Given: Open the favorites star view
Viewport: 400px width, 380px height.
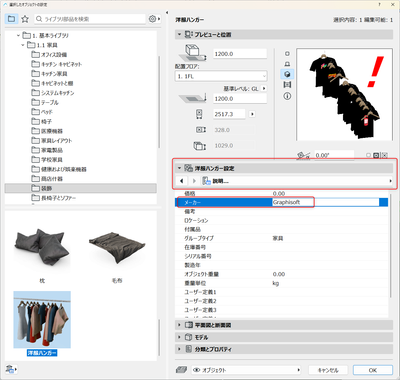Looking at the screenshot, I should [25, 19].
